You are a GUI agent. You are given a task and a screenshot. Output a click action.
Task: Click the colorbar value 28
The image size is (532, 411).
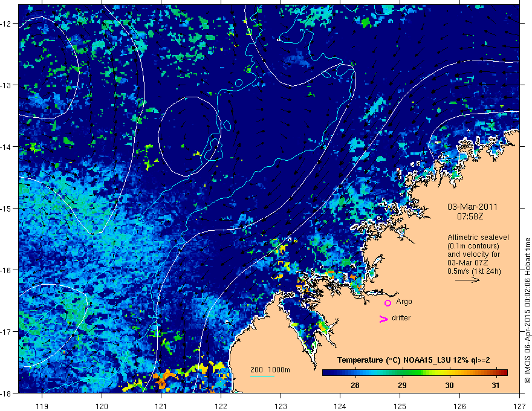click(x=355, y=385)
